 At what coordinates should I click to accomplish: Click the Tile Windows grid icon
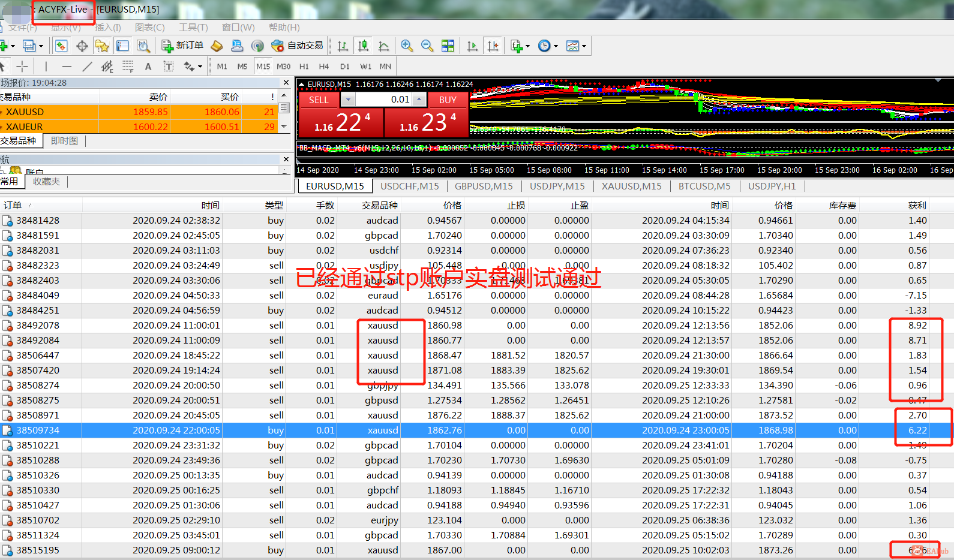point(448,46)
